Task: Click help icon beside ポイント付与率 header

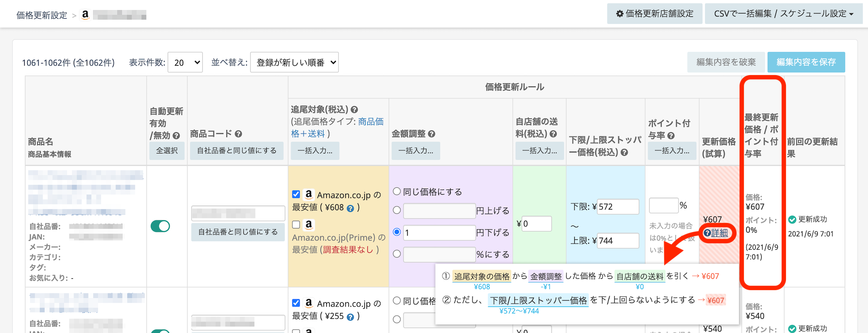Action: 671,136
